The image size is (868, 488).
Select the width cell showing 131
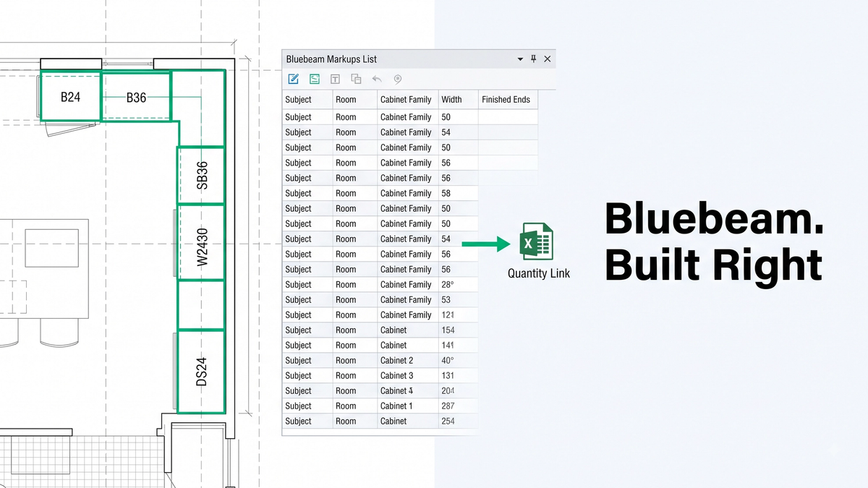click(x=459, y=376)
